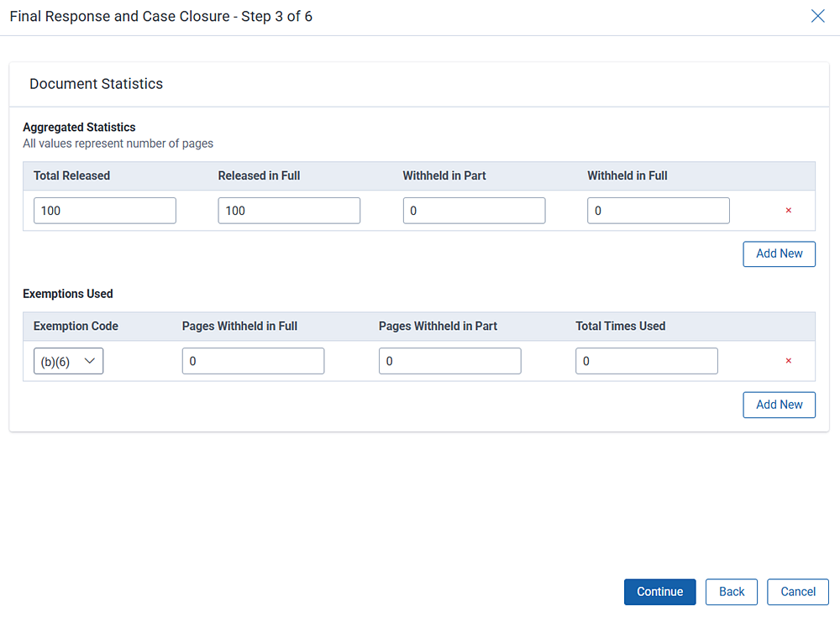Click the Withheld in Full input

point(659,211)
